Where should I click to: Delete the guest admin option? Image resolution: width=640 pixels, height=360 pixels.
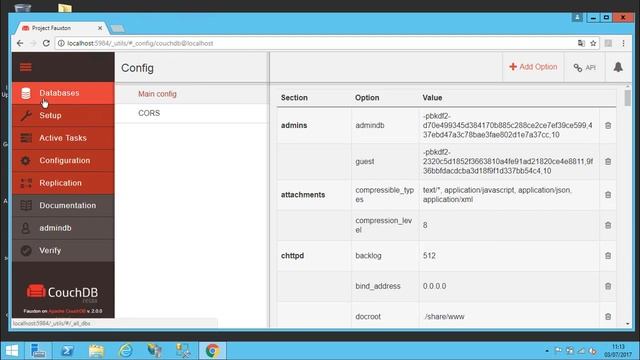click(608, 161)
